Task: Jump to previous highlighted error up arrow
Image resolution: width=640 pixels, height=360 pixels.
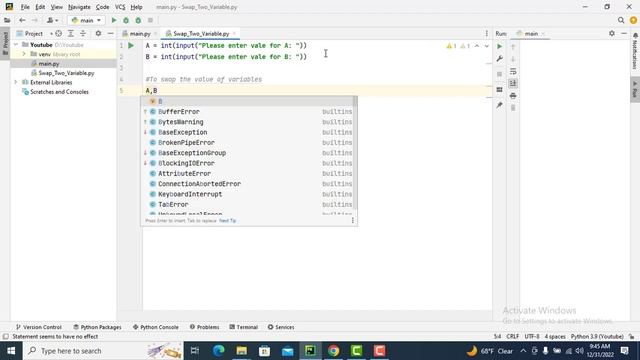Action: (477, 46)
